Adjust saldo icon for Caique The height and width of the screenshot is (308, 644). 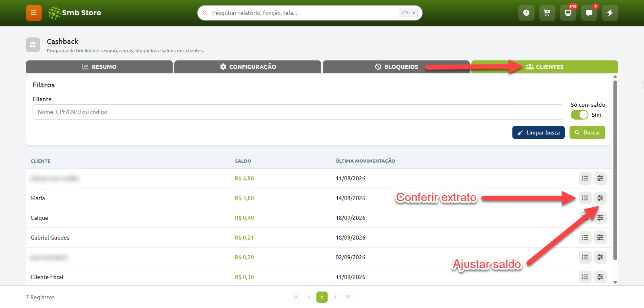click(601, 218)
